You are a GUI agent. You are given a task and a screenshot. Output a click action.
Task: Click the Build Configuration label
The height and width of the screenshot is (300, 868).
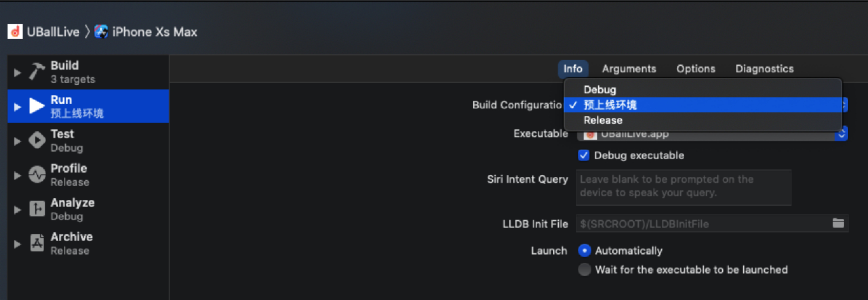click(x=517, y=105)
